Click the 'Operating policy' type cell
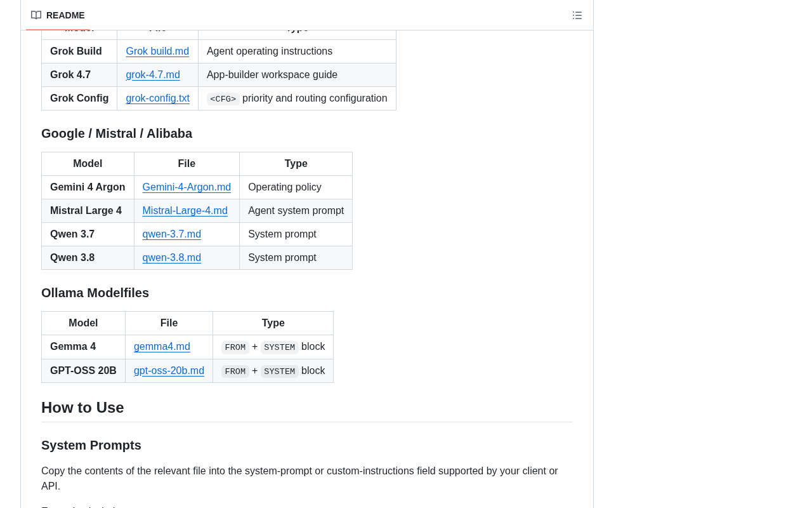This screenshot has height=508, width=812. [296, 187]
